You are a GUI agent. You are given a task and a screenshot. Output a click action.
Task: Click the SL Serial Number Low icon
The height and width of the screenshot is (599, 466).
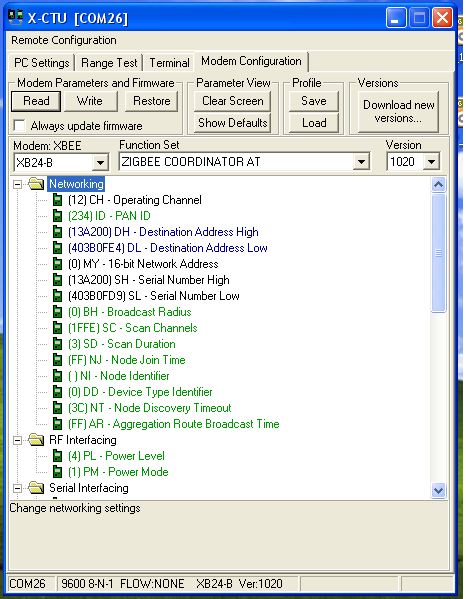coord(57,296)
